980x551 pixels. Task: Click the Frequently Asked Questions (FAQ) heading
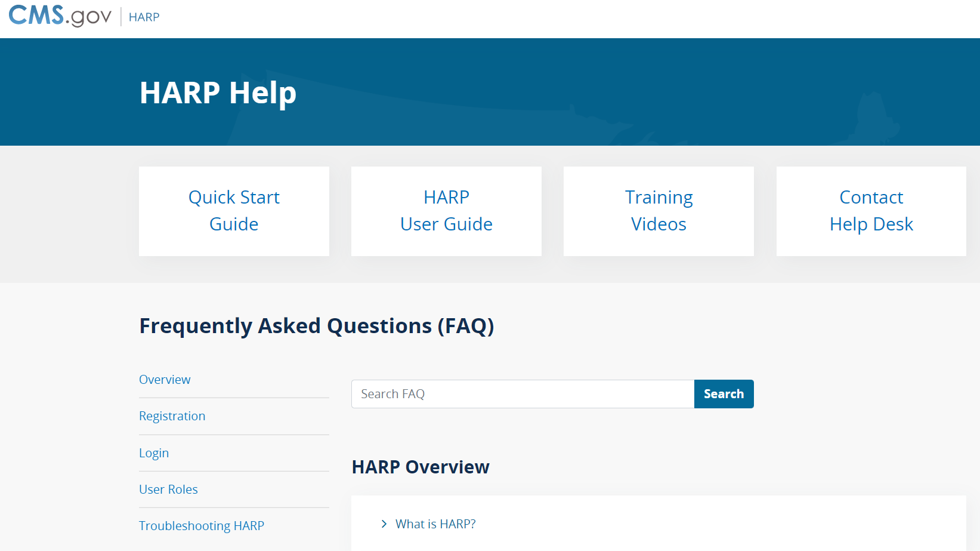click(x=317, y=327)
